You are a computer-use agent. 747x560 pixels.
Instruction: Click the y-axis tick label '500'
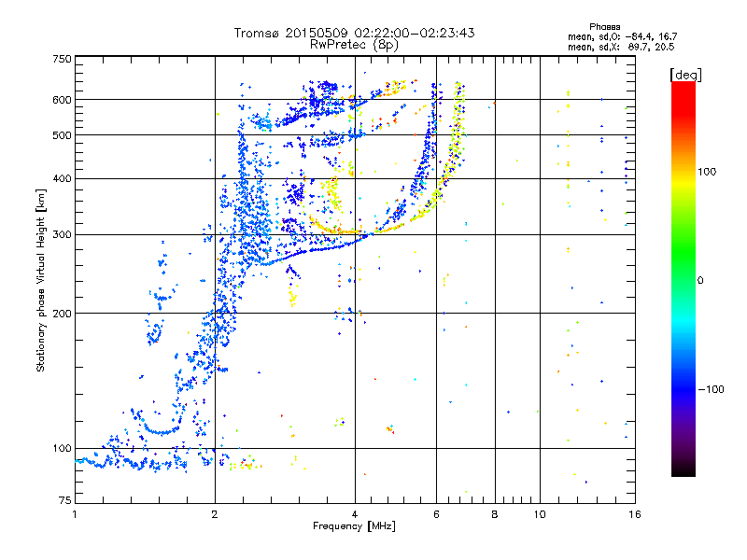[x=62, y=135]
